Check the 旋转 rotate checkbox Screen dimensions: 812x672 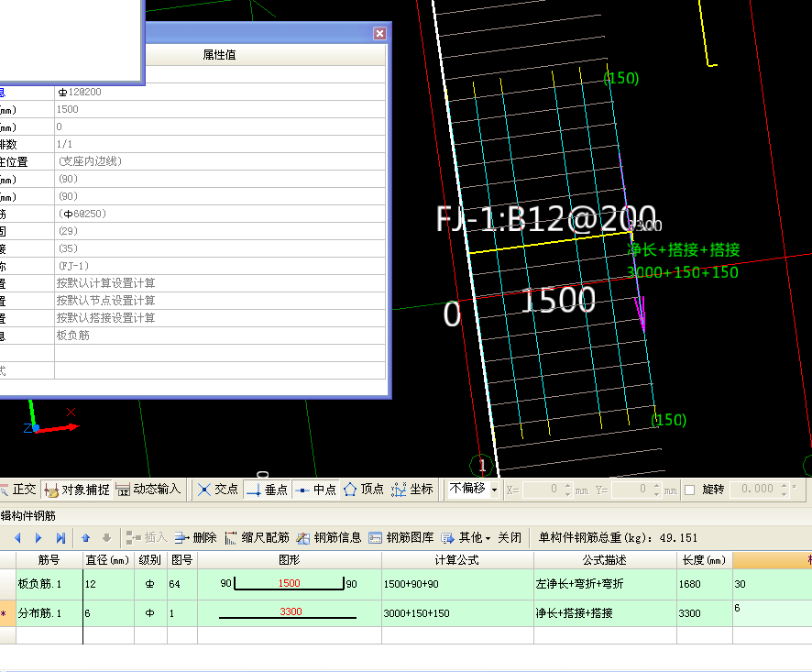(x=690, y=490)
